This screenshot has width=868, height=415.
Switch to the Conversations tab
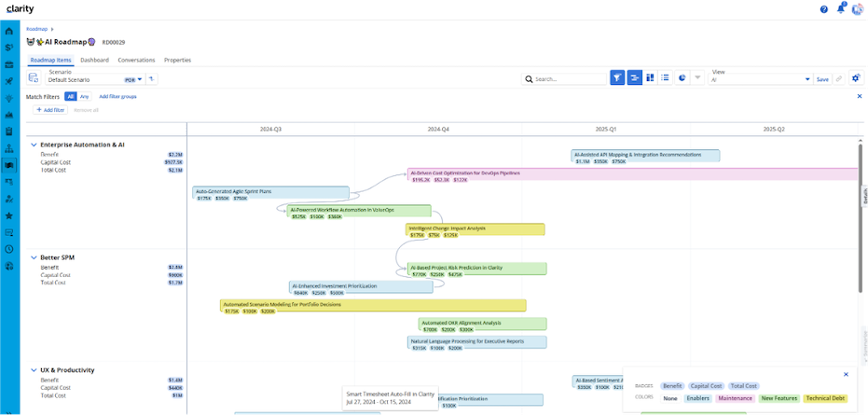[136, 60]
